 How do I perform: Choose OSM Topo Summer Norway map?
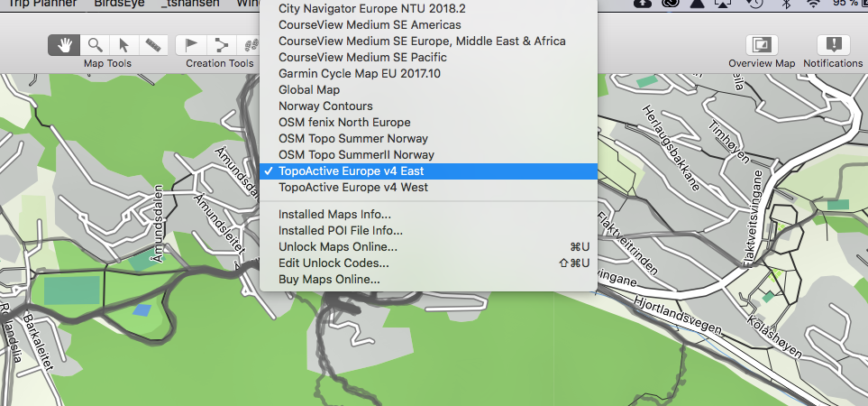pos(353,138)
